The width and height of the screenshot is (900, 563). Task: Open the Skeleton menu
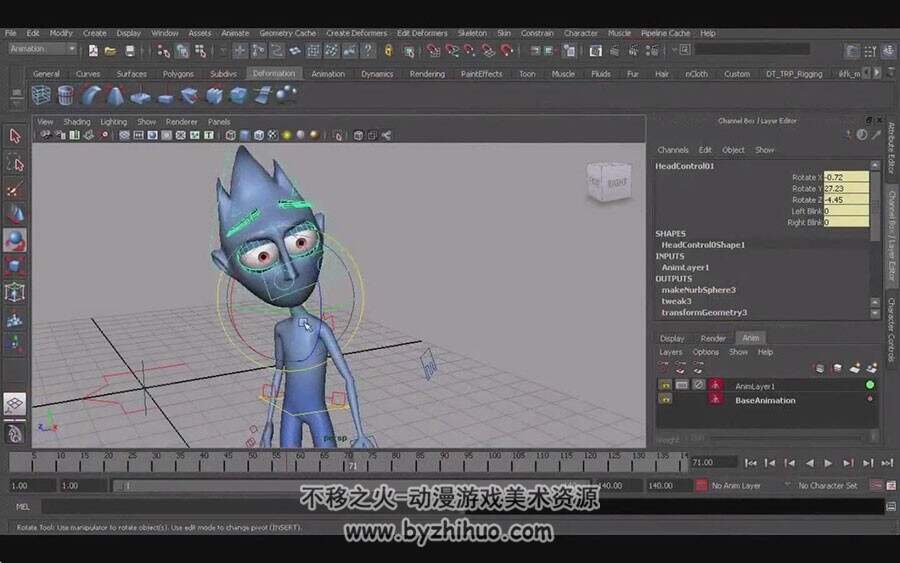pos(472,33)
